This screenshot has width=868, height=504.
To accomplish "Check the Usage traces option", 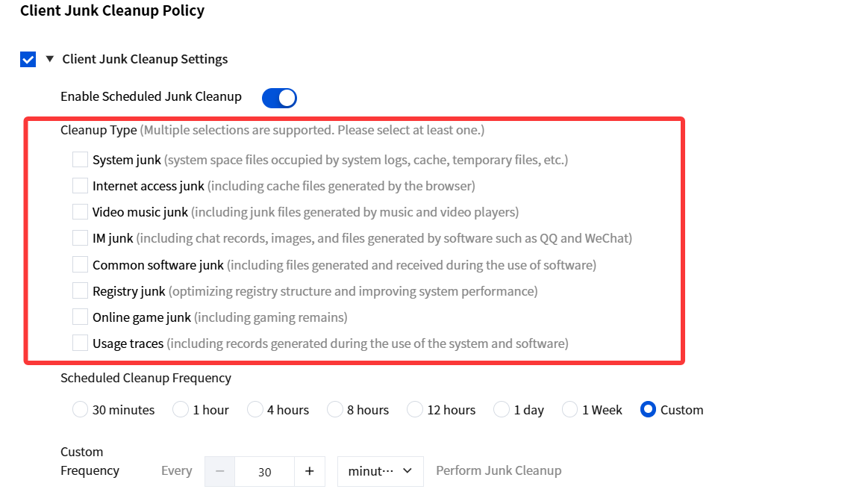I will [81, 343].
